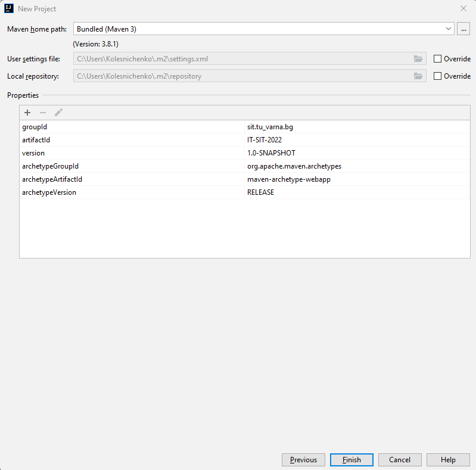Screen dimensions: 476x470
Task: Open Help for this dialog
Action: coord(448,460)
